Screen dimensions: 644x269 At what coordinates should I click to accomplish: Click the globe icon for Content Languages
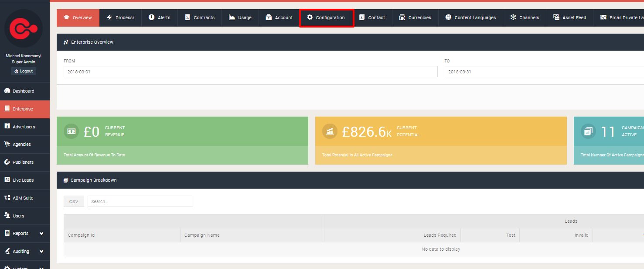coord(448,17)
